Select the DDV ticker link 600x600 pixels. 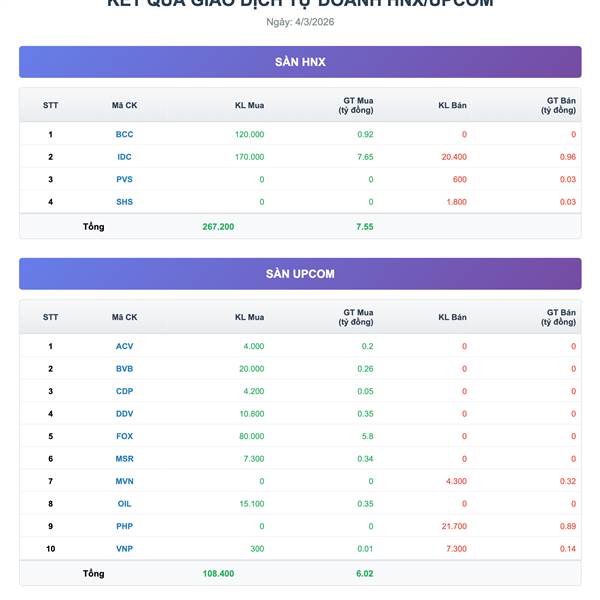point(124,414)
